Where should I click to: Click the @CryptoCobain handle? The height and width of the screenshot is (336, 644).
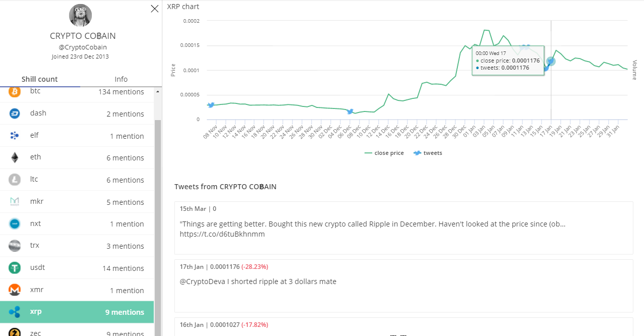(x=83, y=47)
